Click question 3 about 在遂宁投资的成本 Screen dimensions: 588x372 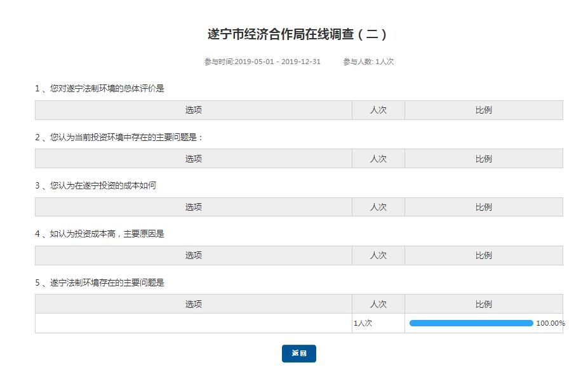[x=95, y=185]
